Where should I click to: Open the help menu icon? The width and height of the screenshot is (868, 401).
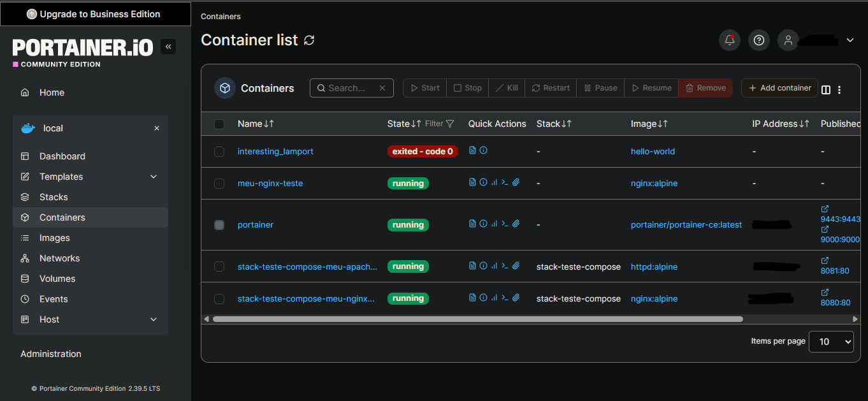758,40
